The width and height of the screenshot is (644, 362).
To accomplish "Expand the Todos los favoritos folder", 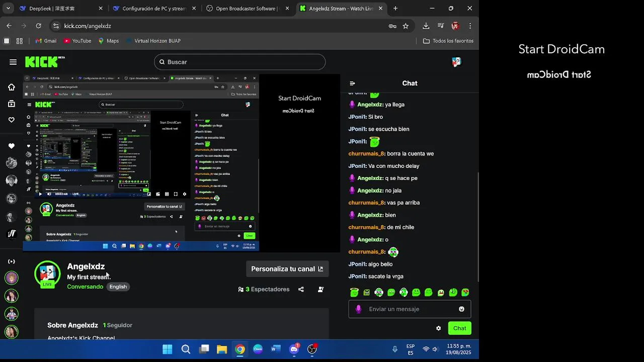I will point(448,41).
